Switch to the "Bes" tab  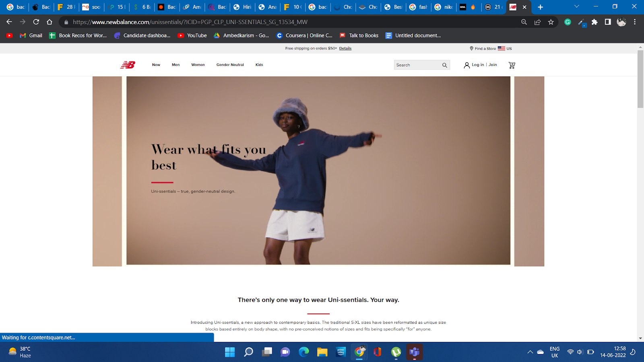(393, 7)
